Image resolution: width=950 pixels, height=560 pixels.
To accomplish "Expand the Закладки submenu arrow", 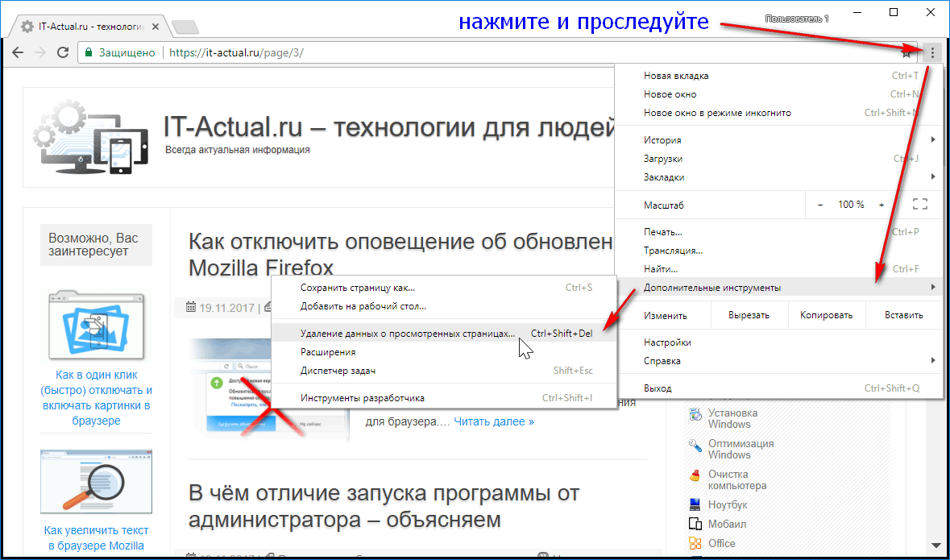I will point(934,177).
